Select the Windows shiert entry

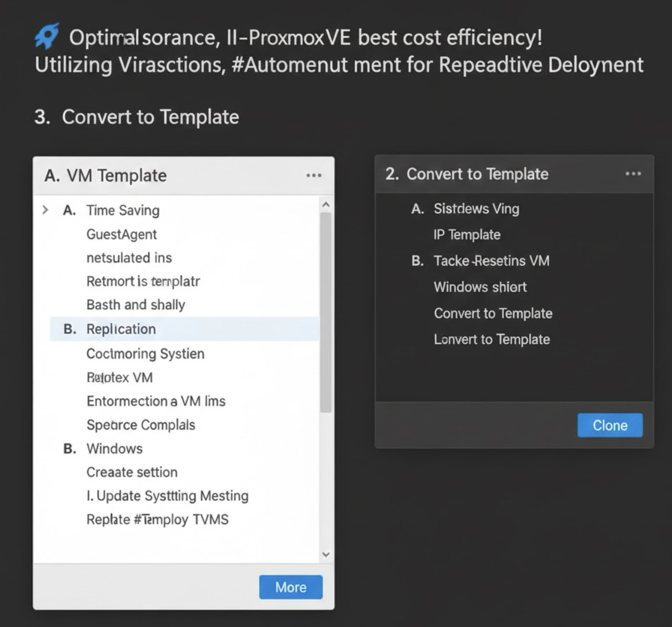(480, 287)
